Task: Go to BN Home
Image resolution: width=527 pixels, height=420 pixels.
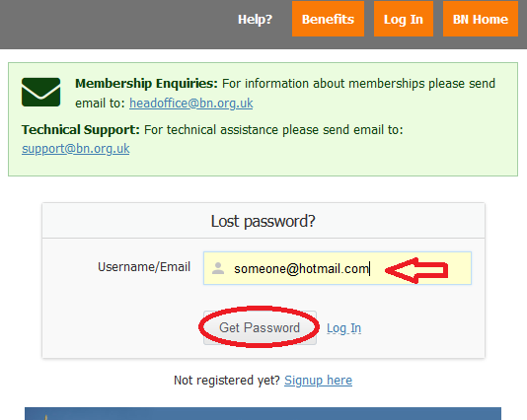Action: tap(481, 19)
